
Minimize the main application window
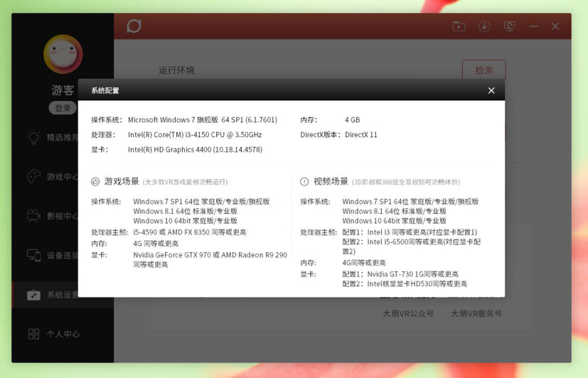[x=533, y=26]
